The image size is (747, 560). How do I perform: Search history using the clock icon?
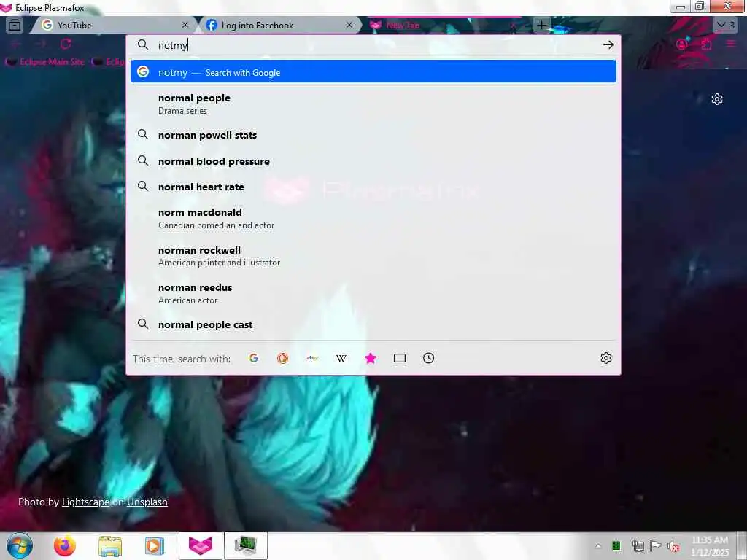pyautogui.click(x=429, y=358)
